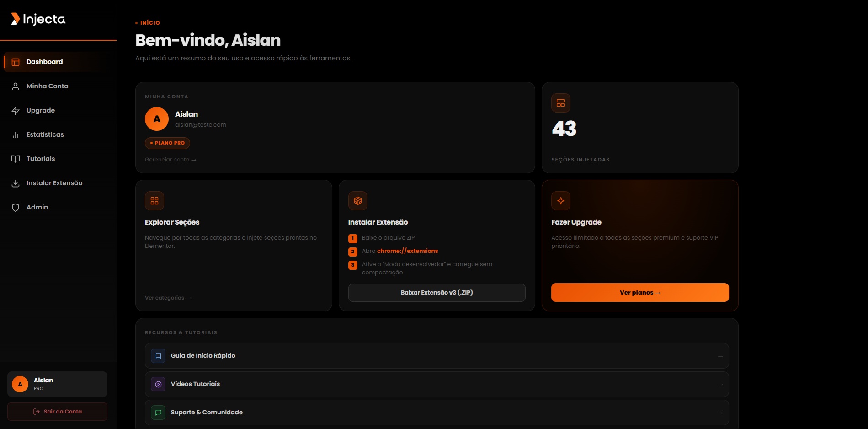Click the Baixar Extensão v3 (.ZIP) button
The width and height of the screenshot is (868, 429).
point(436,292)
